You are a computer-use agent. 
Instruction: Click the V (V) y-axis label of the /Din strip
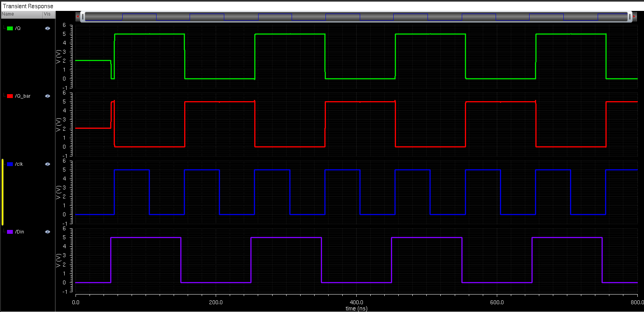point(58,260)
